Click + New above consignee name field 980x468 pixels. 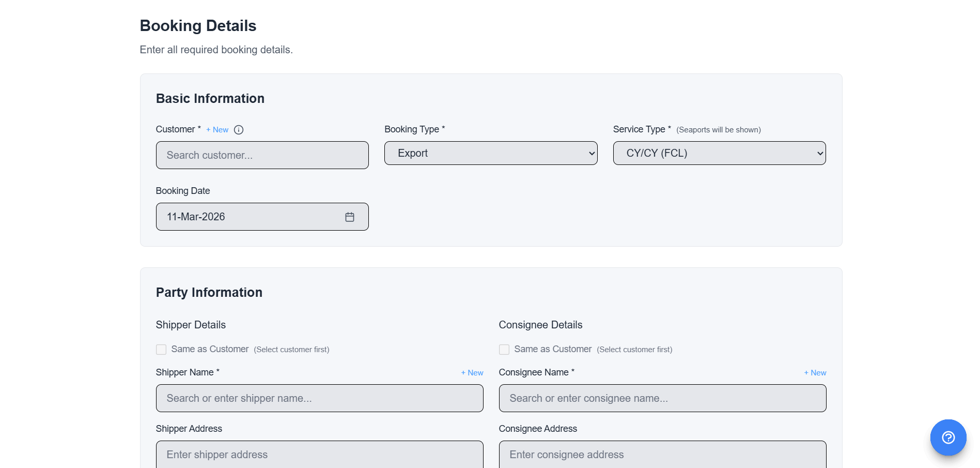coord(815,372)
